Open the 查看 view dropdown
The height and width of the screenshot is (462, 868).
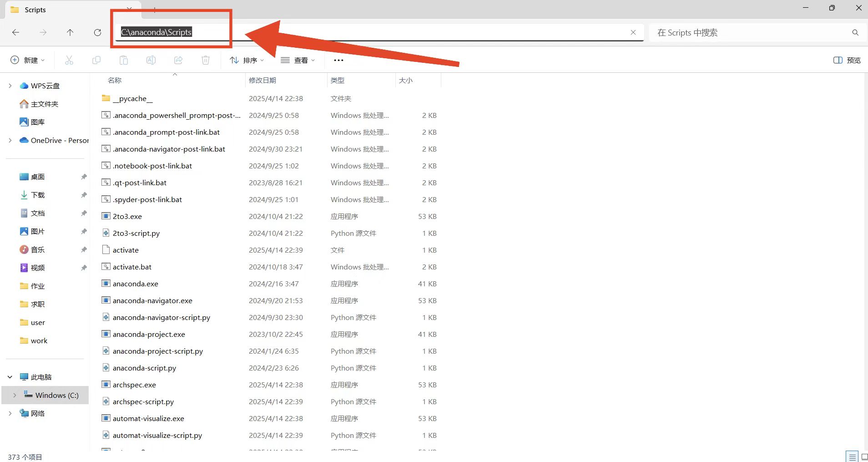[298, 60]
